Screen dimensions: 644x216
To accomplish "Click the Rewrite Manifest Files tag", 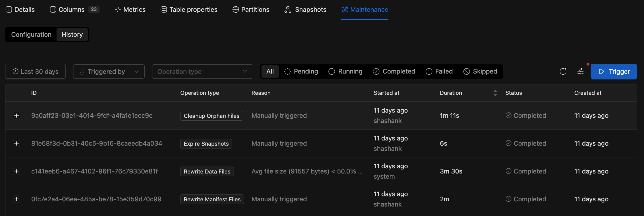I will click(x=212, y=199).
